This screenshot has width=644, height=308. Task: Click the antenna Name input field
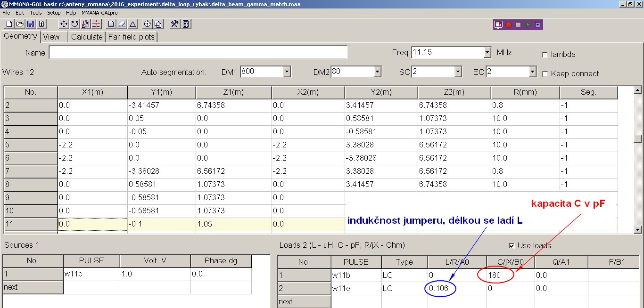[x=198, y=53]
